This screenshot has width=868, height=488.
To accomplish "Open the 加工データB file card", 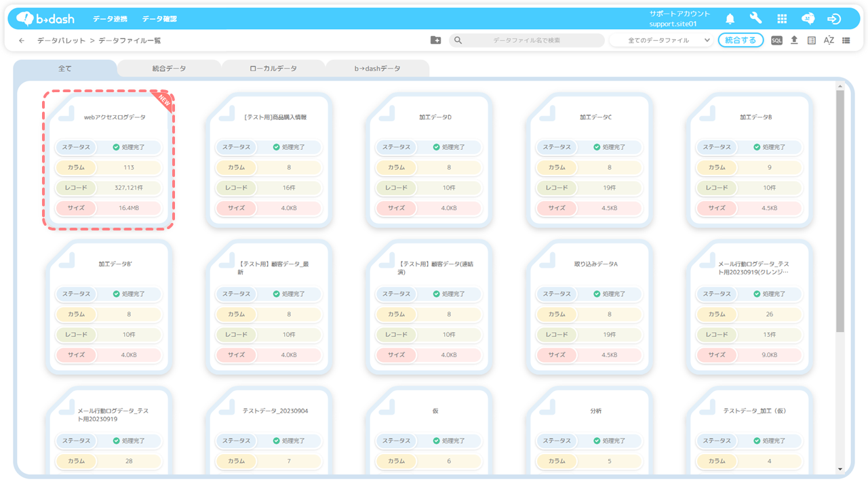I will point(750,160).
